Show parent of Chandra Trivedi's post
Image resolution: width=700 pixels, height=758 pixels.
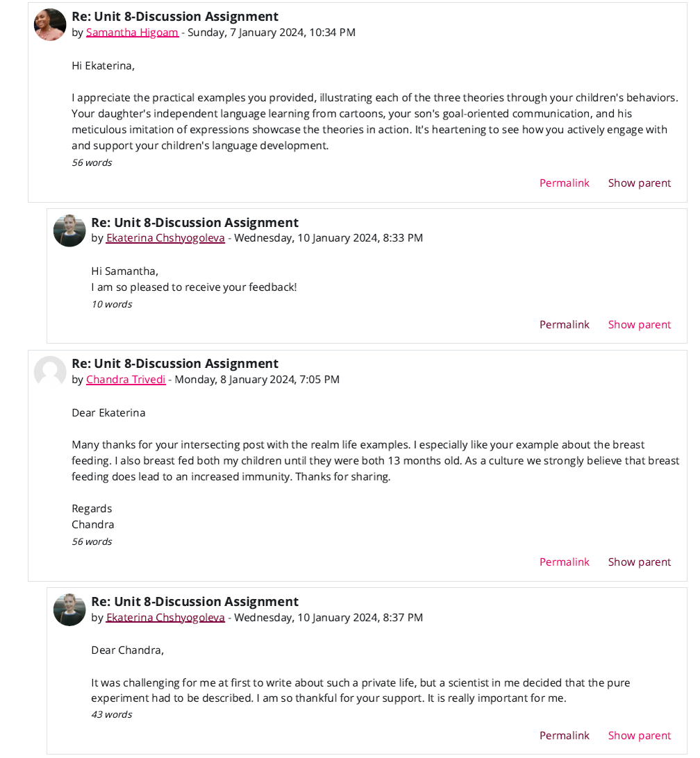tap(639, 562)
